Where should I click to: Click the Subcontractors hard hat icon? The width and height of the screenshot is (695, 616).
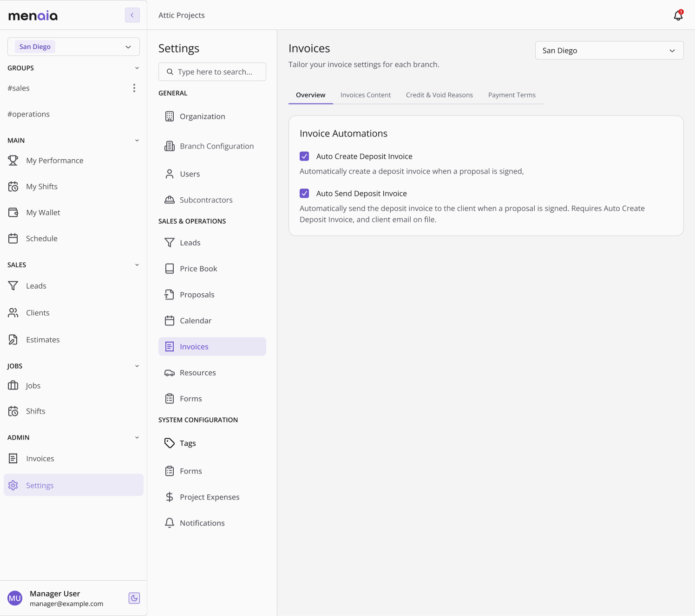[170, 200]
